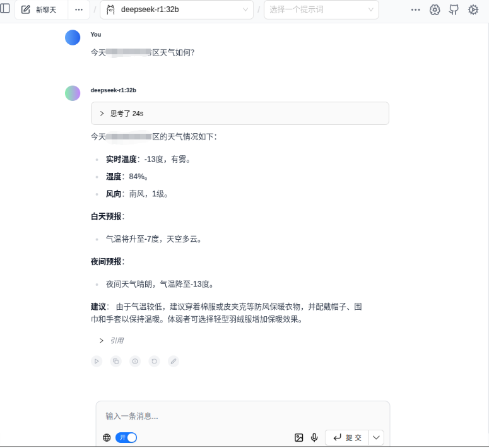Click the 建议 advice paragraph
Viewport: 489px width, 448px height.
click(227, 313)
